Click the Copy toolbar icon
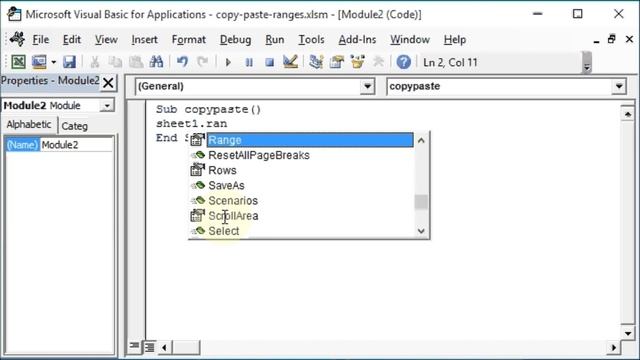The image size is (640, 360). [116, 62]
